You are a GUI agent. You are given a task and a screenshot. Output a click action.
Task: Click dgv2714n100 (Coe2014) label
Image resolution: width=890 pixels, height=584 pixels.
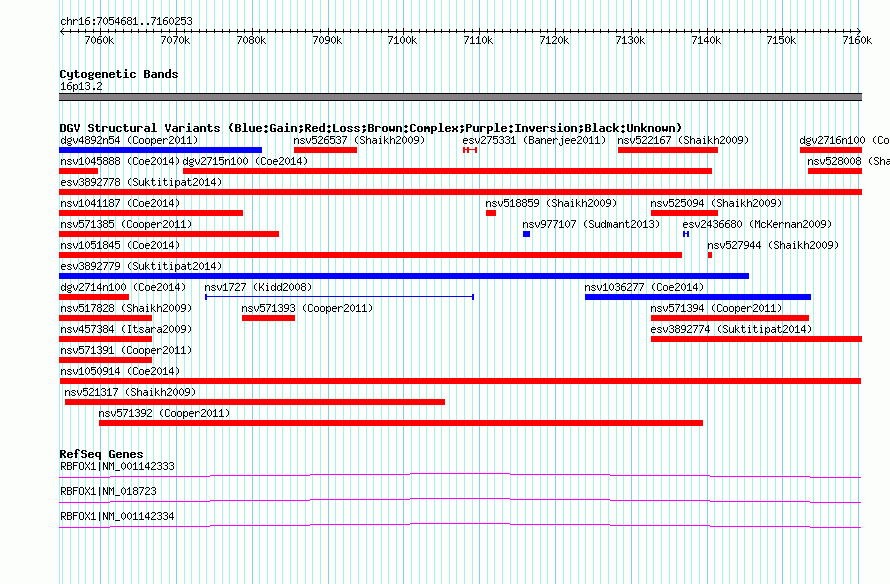(x=123, y=287)
